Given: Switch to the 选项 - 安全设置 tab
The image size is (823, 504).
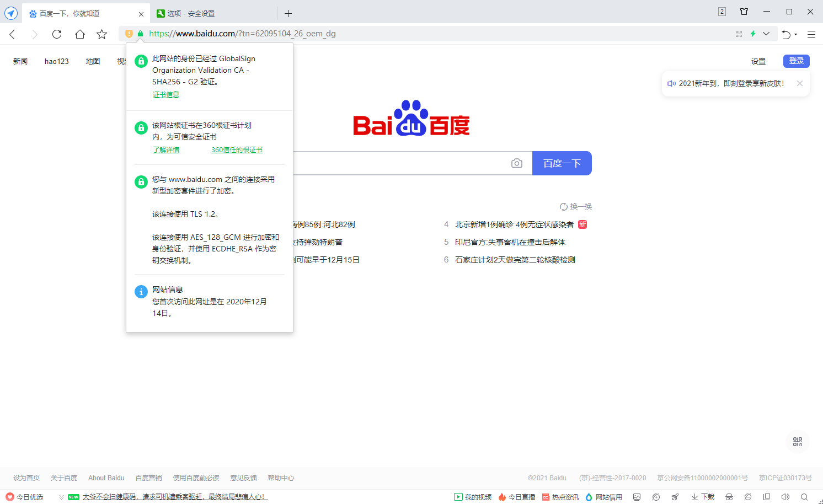Looking at the screenshot, I should click(x=214, y=13).
